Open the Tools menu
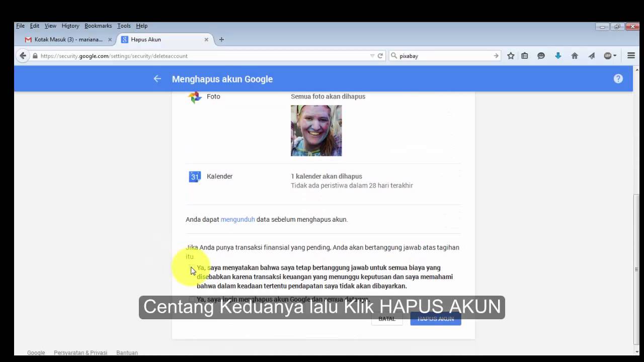Image resolution: width=644 pixels, height=362 pixels. coord(124,26)
